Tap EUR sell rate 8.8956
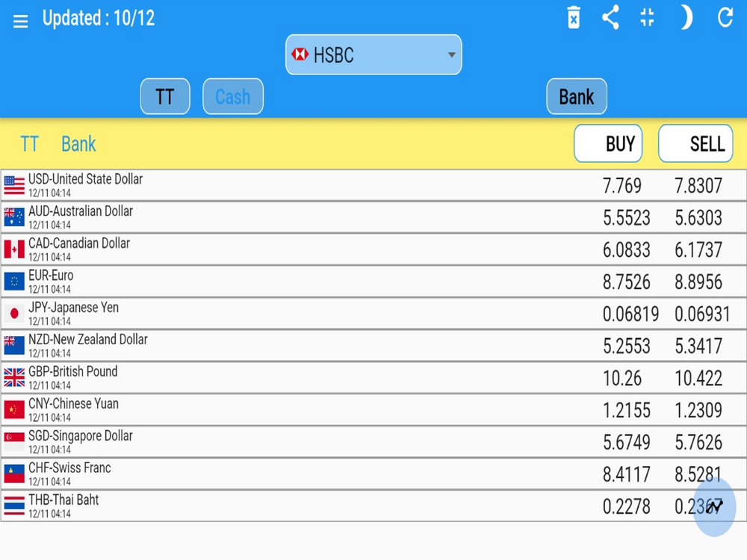The image size is (747, 560). (x=699, y=282)
